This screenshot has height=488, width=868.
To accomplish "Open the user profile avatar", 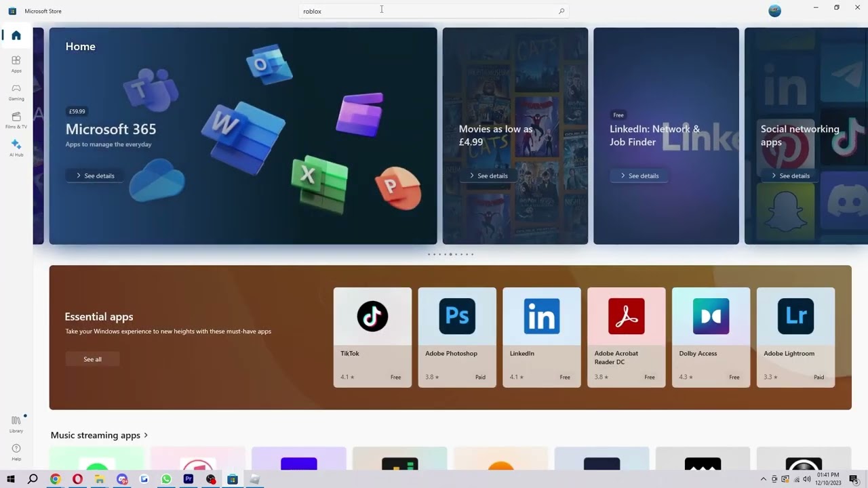I will (x=775, y=11).
